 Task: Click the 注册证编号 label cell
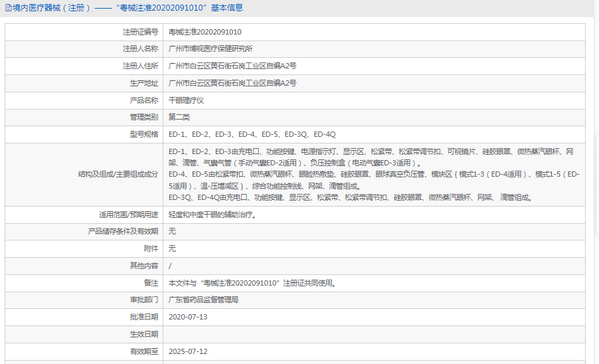tap(84, 32)
